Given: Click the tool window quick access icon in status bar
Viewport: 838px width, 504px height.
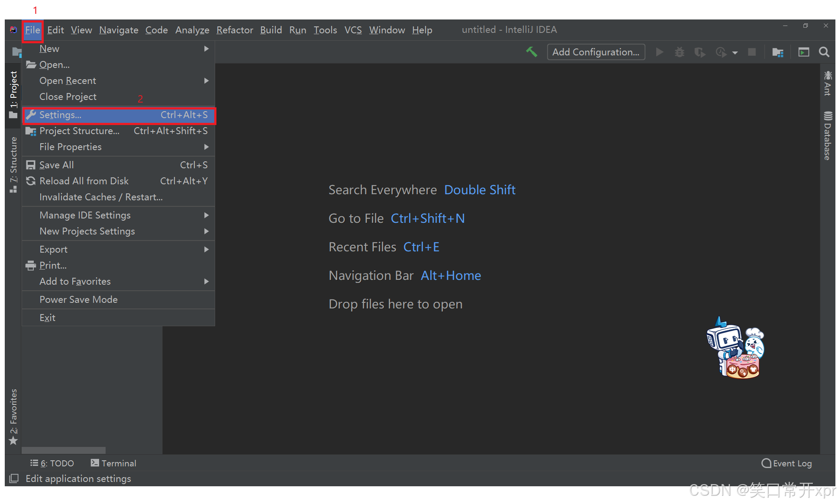Looking at the screenshot, I should point(14,478).
